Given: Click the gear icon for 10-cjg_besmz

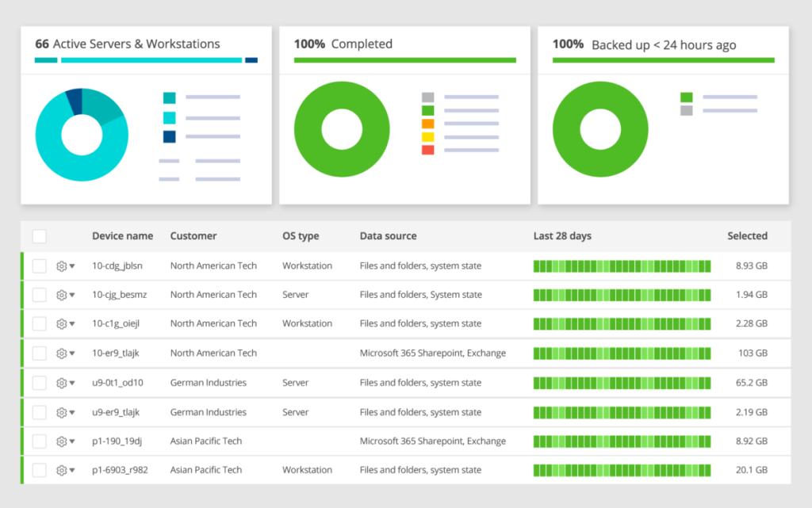Looking at the screenshot, I should click(61, 295).
